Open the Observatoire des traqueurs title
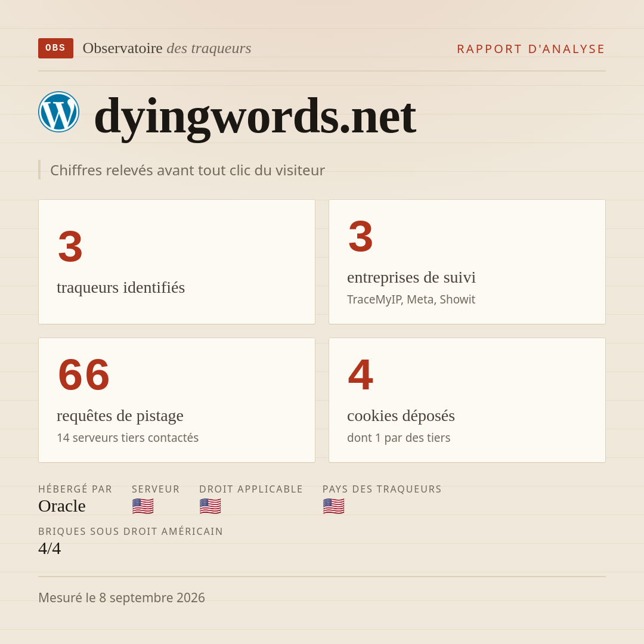The image size is (644, 644). 167,48
